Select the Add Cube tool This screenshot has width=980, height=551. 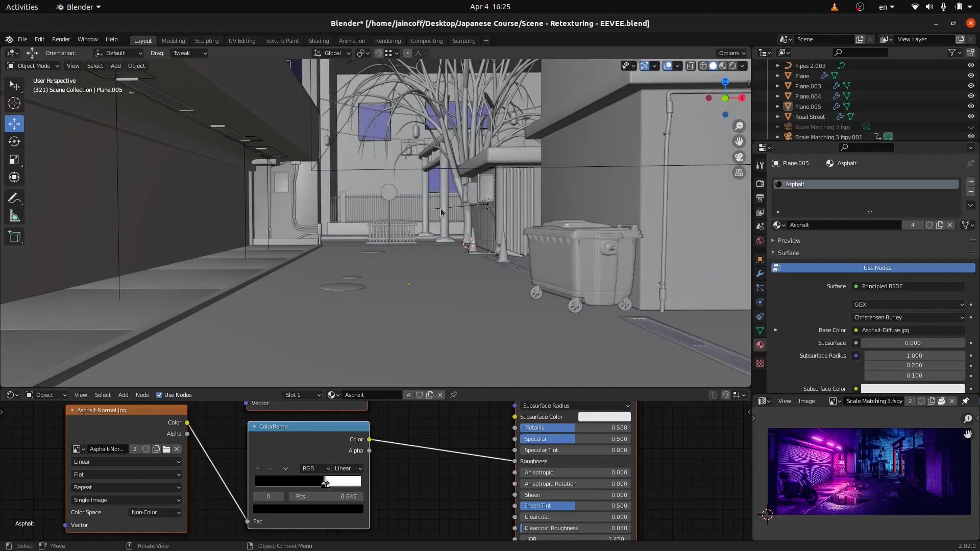(x=14, y=236)
